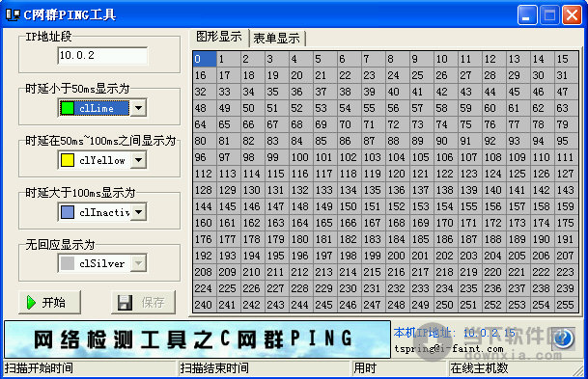
Task: Open help via the question mark icon
Action: (563, 338)
